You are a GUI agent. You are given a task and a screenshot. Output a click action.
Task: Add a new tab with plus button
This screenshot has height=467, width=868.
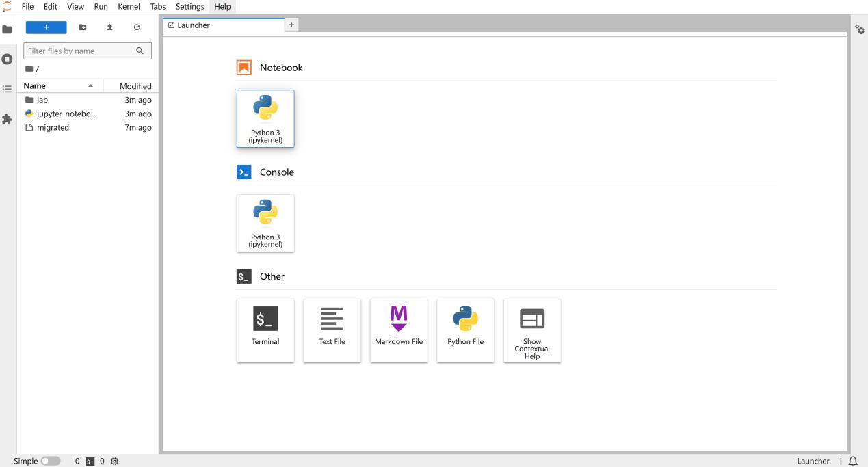point(292,25)
